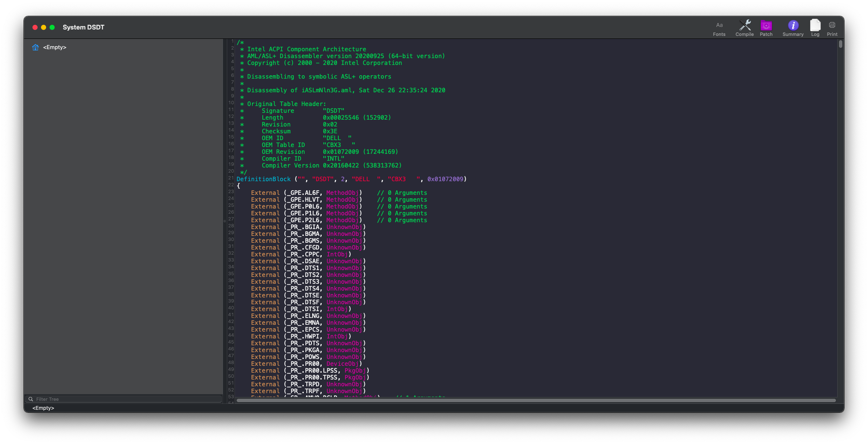Click the External _PR_.DTSI IntObj line
Viewport: 868px width, 444px height.
tap(301, 309)
